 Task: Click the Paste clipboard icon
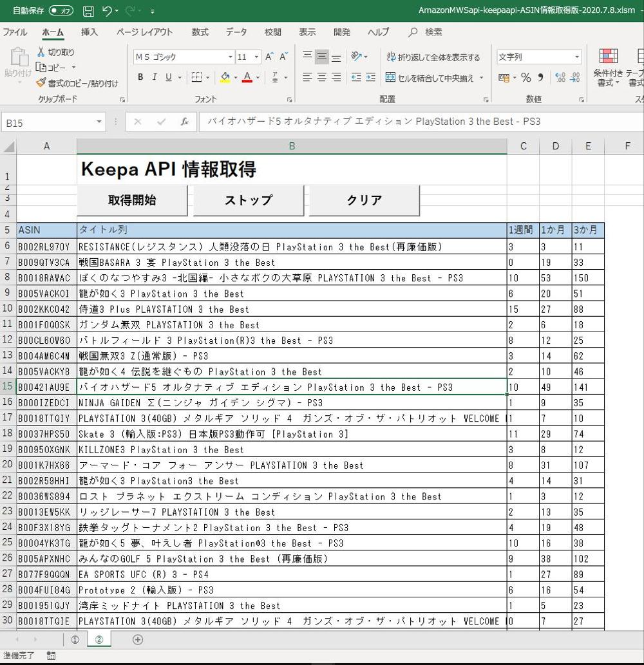[18, 57]
